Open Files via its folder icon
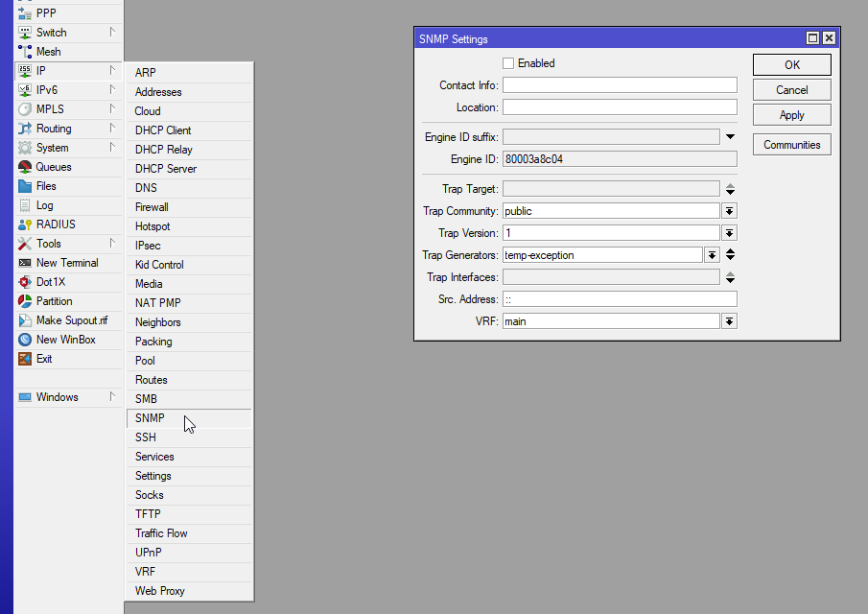 tap(25, 186)
